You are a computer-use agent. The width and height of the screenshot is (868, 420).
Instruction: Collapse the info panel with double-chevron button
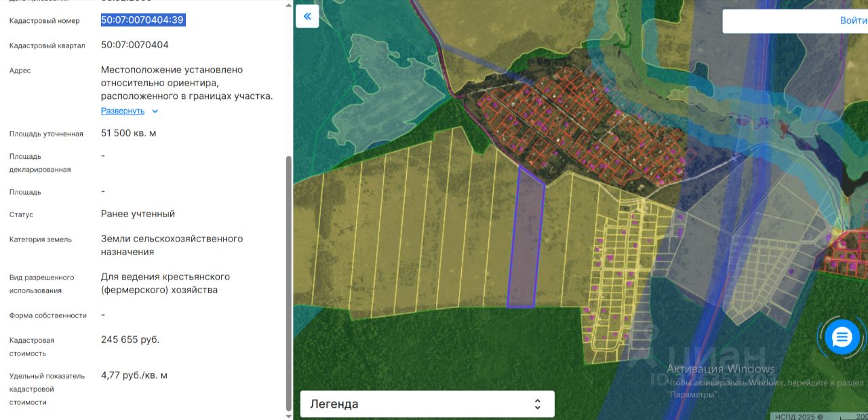307,16
